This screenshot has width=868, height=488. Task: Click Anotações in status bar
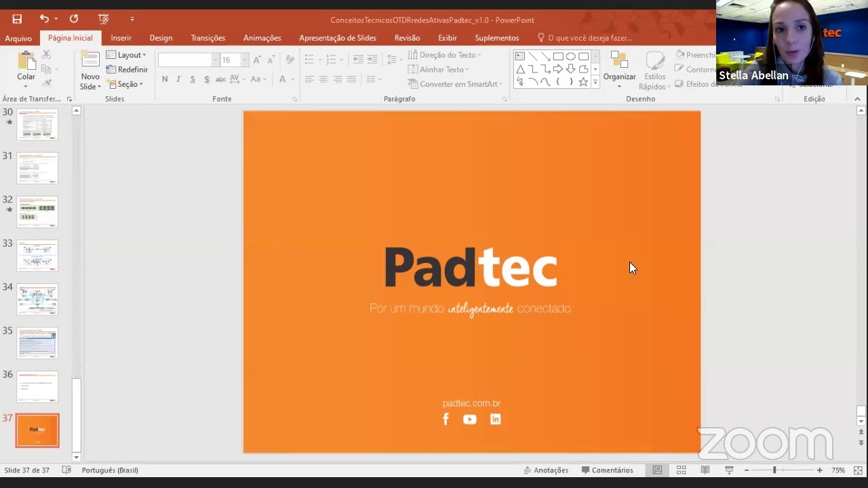[546, 470]
